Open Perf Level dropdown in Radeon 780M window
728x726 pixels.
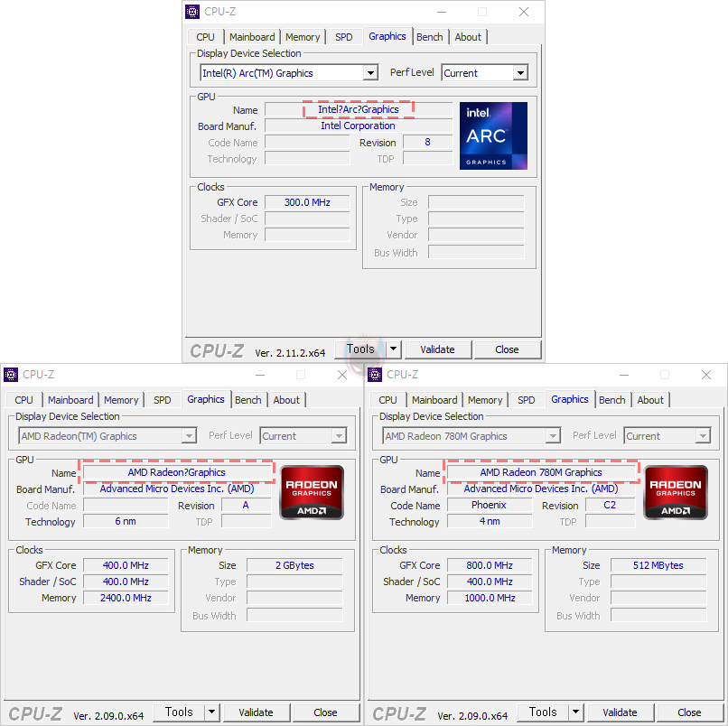[x=703, y=436]
